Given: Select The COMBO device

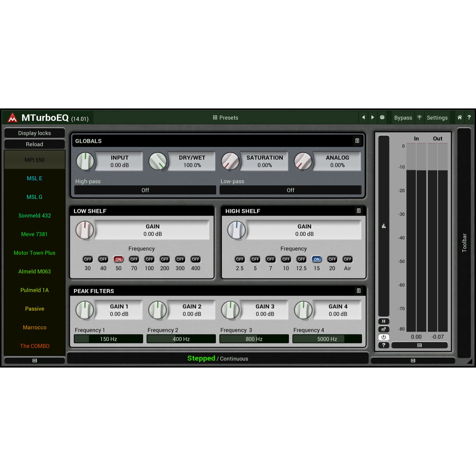Looking at the screenshot, I should 35,346.
